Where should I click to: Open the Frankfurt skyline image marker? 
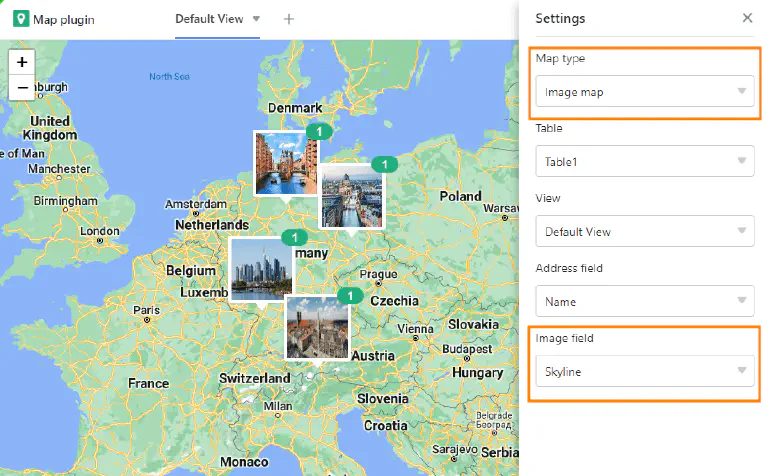261,269
